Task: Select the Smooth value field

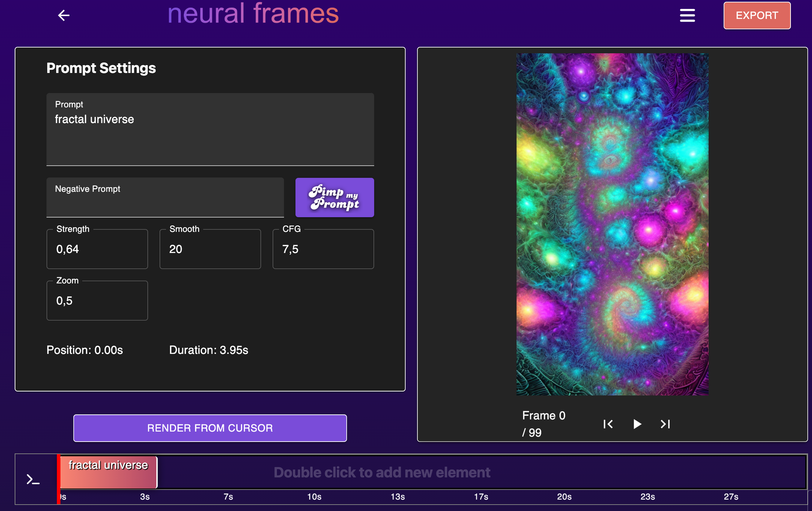Action: [x=210, y=249]
